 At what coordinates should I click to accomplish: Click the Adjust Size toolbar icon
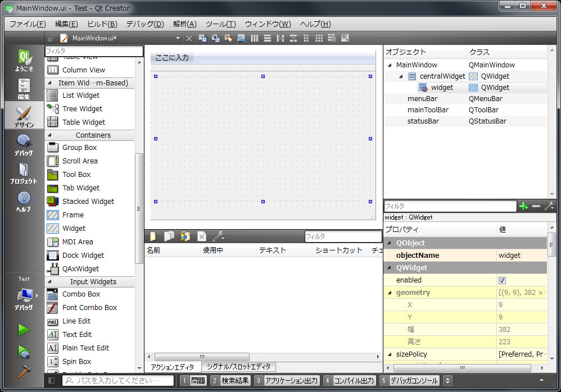(345, 38)
